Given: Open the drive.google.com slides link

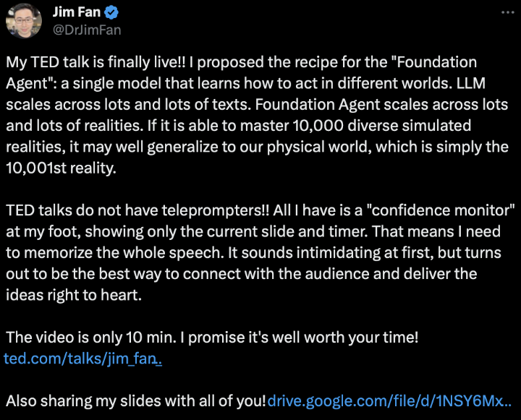Looking at the screenshot, I should click(x=390, y=400).
